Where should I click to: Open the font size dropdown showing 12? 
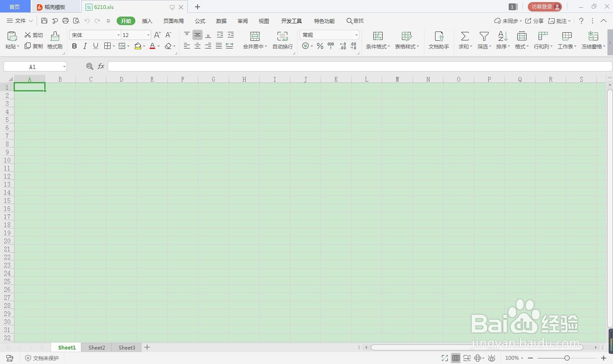pyautogui.click(x=148, y=35)
